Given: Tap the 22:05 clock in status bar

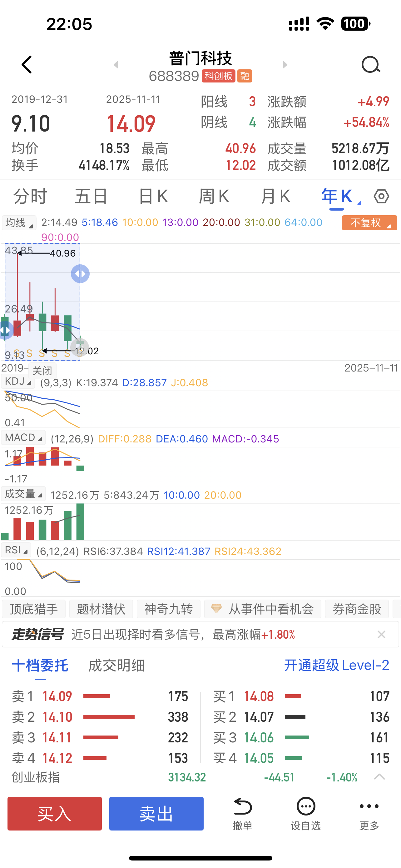Looking at the screenshot, I should click(69, 24).
